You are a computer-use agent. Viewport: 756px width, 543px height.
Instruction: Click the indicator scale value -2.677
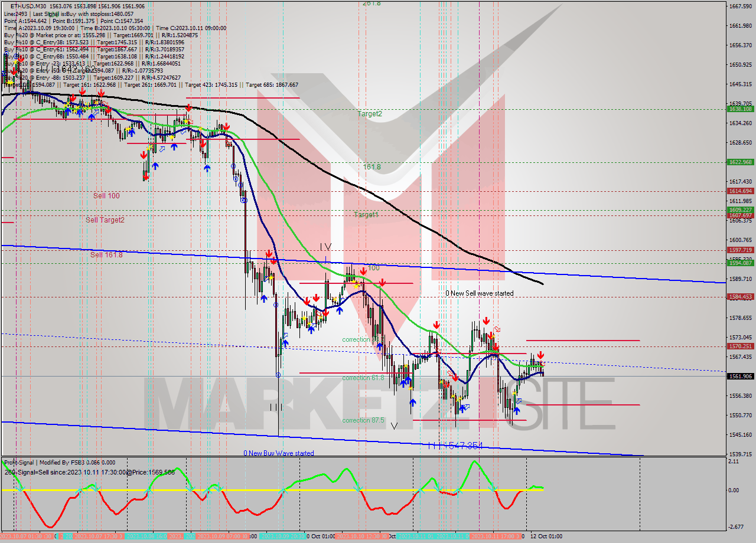(x=735, y=526)
